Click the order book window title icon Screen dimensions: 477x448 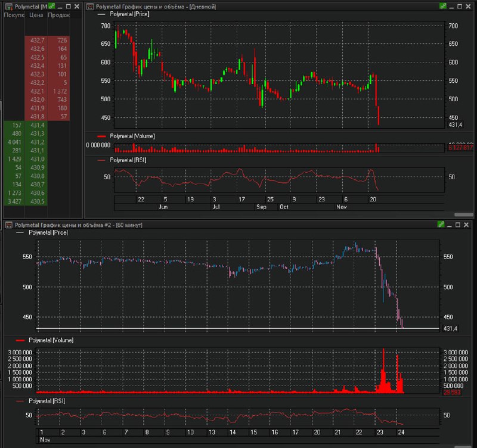coord(9,7)
